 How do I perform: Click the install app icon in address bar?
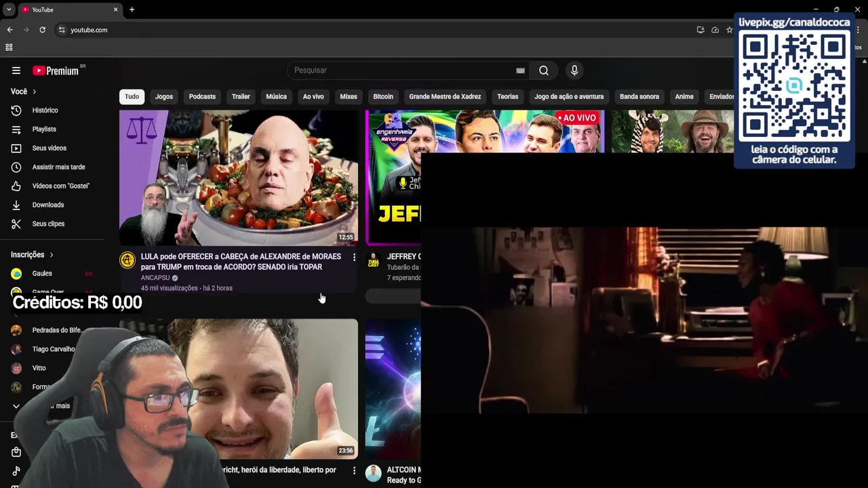click(701, 30)
